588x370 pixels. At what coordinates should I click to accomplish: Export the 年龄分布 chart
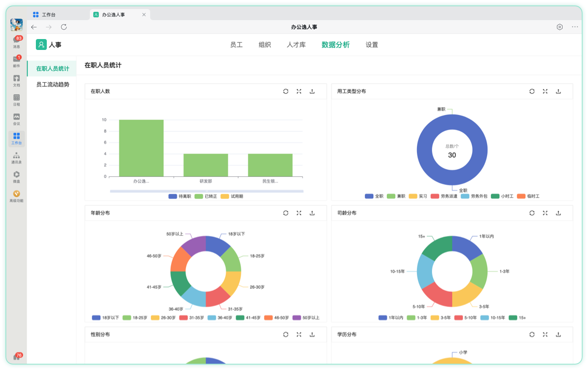[312, 213]
